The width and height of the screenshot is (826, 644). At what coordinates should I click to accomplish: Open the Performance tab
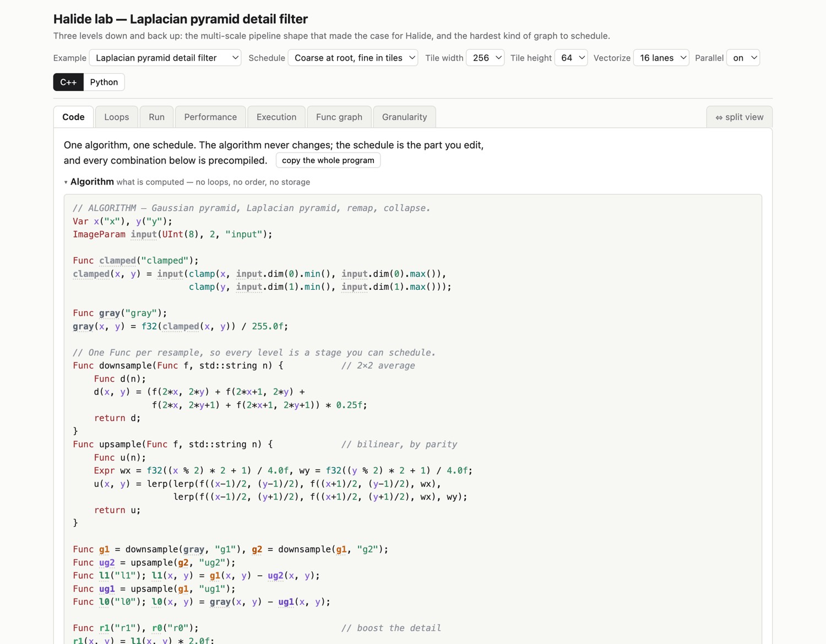tap(210, 117)
